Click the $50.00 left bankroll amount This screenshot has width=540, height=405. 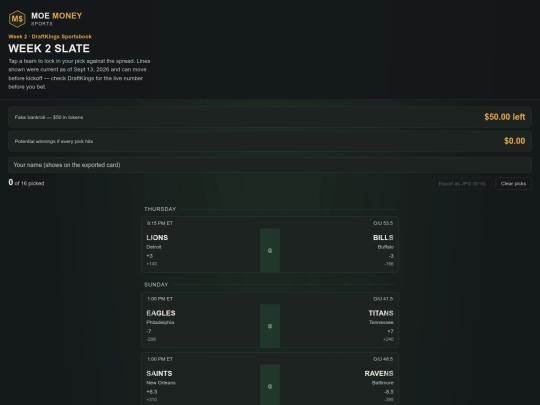[505, 117]
